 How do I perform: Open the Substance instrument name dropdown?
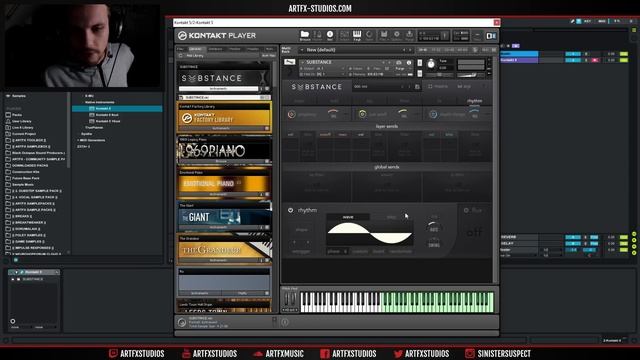[302, 62]
